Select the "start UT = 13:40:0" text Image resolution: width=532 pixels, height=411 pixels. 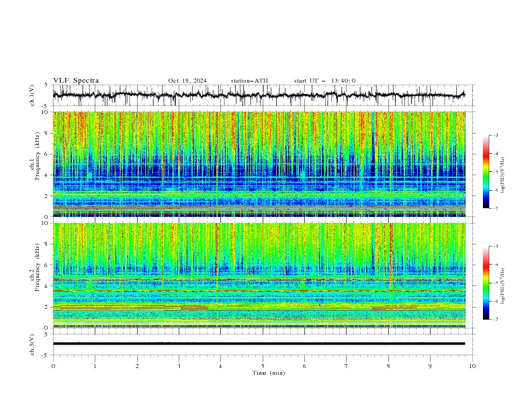pos(324,81)
